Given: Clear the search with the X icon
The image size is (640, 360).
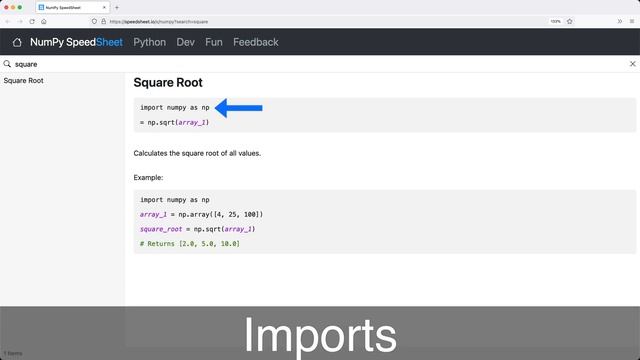Looking at the screenshot, I should coord(632,64).
